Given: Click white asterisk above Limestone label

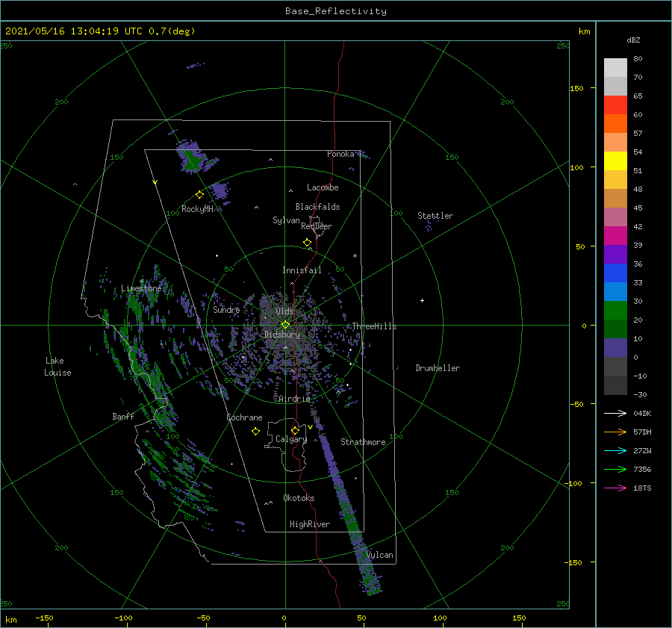Looking at the screenshot, I should pos(141,282).
